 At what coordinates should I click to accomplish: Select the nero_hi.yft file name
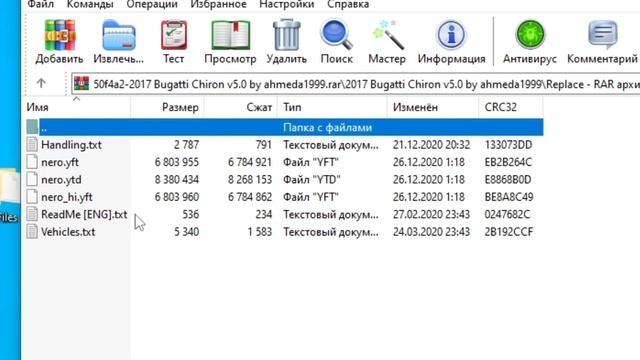tap(67, 197)
